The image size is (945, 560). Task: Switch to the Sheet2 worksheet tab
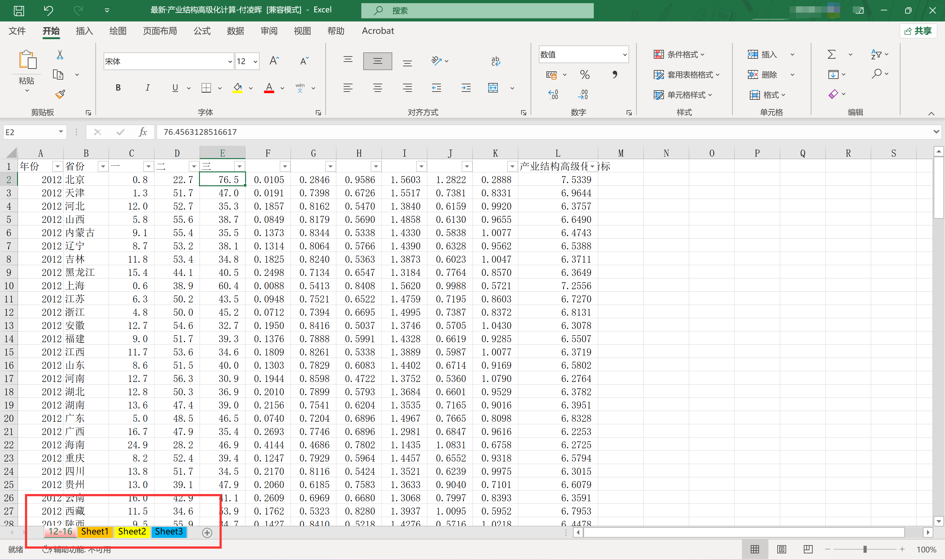coord(132,532)
